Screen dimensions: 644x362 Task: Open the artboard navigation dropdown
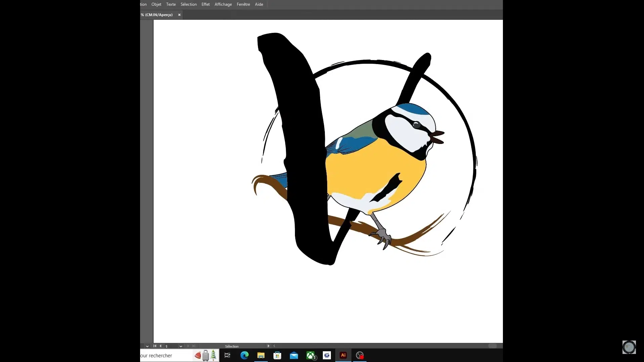point(181,346)
